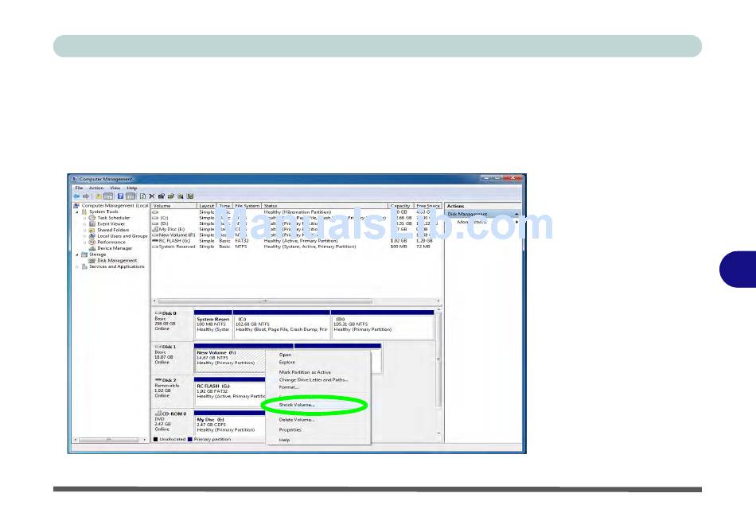The height and width of the screenshot is (532, 756).
Task: Click the RC FLASH (G:) drive icon in list
Action: 155,240
